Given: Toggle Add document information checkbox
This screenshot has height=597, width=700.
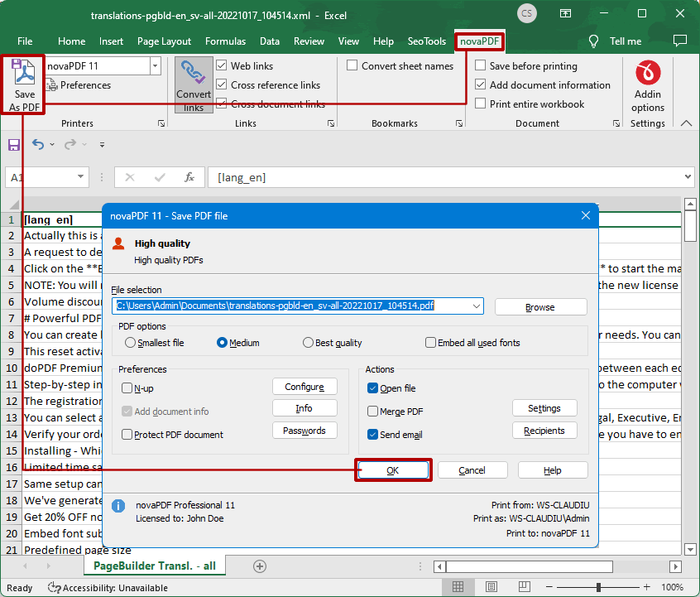Looking at the screenshot, I should [481, 84].
